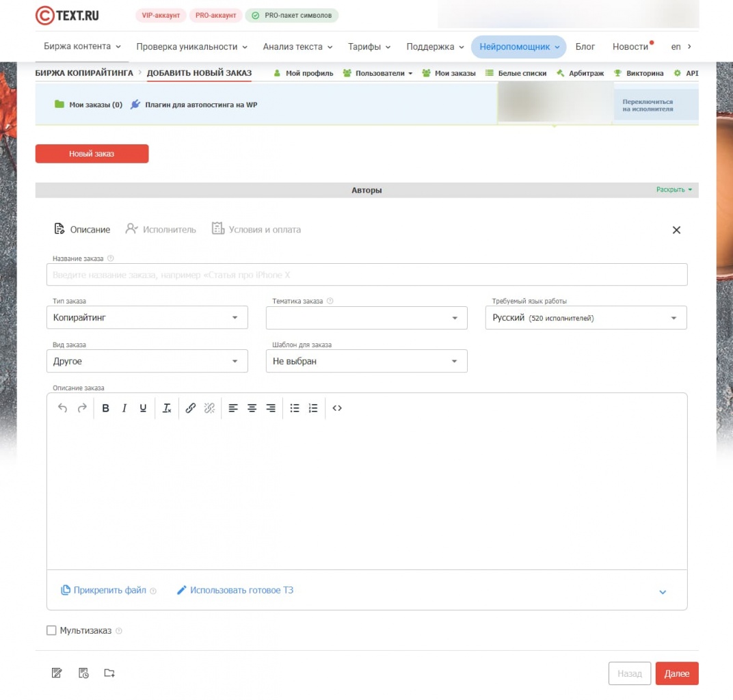Image resolution: width=733 pixels, height=700 pixels.
Task: Switch to the Условия и оплата tab
Action: (x=256, y=230)
